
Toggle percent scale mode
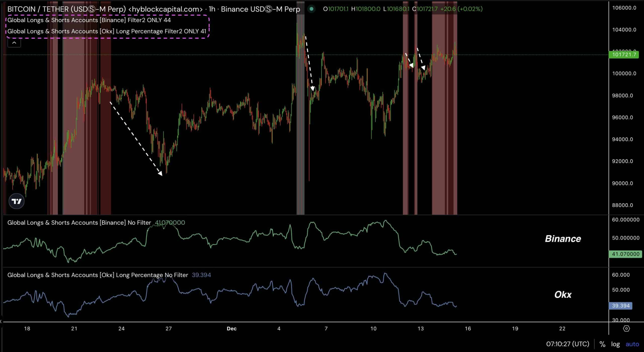click(602, 344)
